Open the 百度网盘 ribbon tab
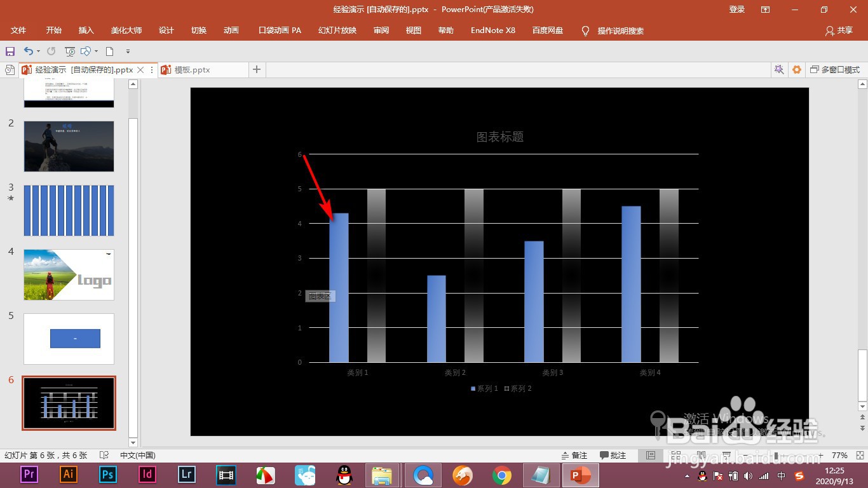 tap(548, 30)
